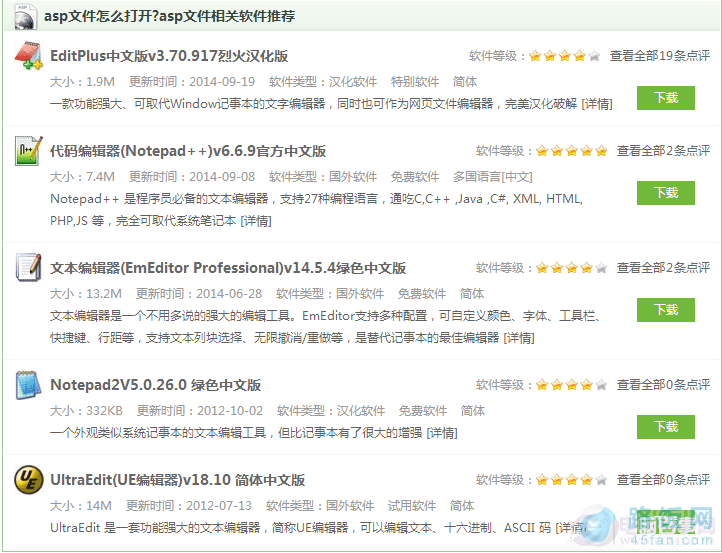Click Notepad2 size text 332KB
Screen dimensions: 722x553
pos(105,410)
